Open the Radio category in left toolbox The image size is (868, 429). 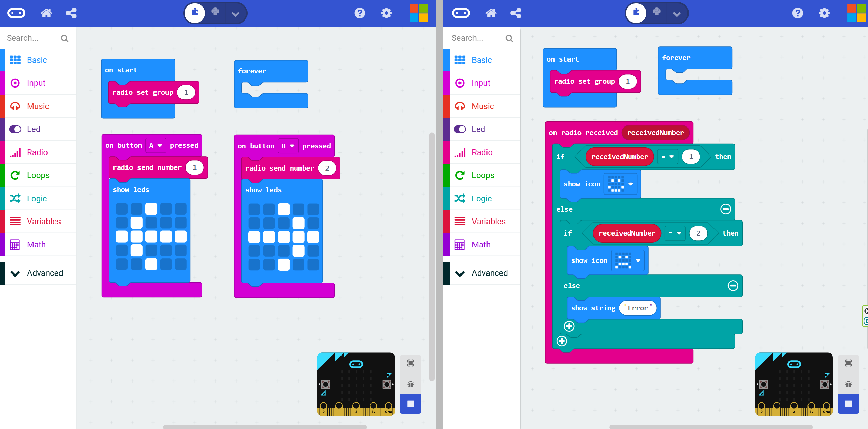37,152
